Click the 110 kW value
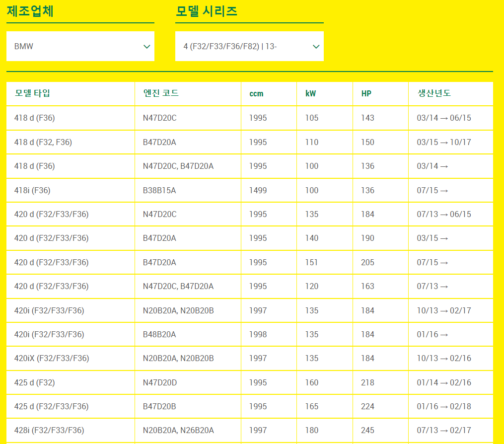 pos(312,142)
